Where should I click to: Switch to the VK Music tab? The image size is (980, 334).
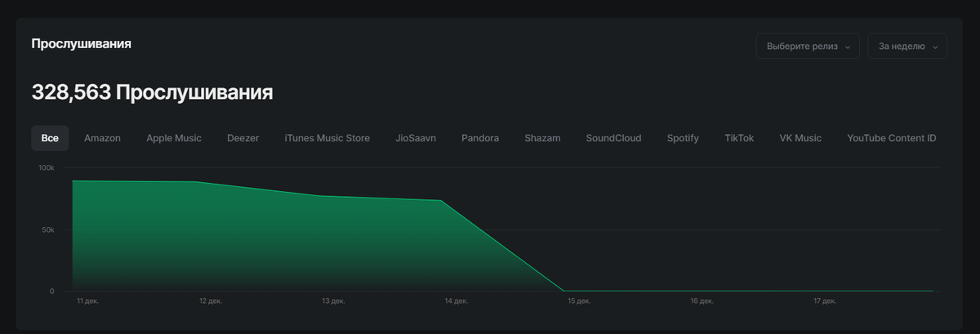click(x=800, y=138)
